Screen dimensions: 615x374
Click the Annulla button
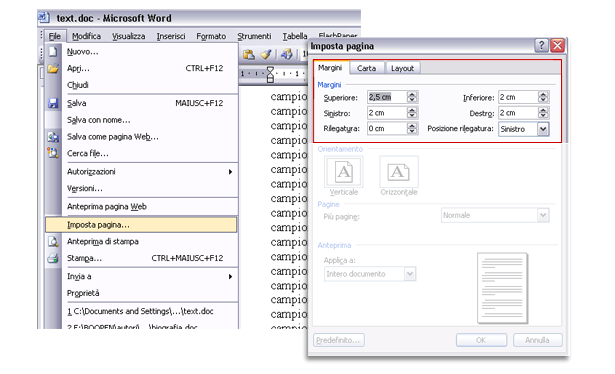(x=537, y=340)
